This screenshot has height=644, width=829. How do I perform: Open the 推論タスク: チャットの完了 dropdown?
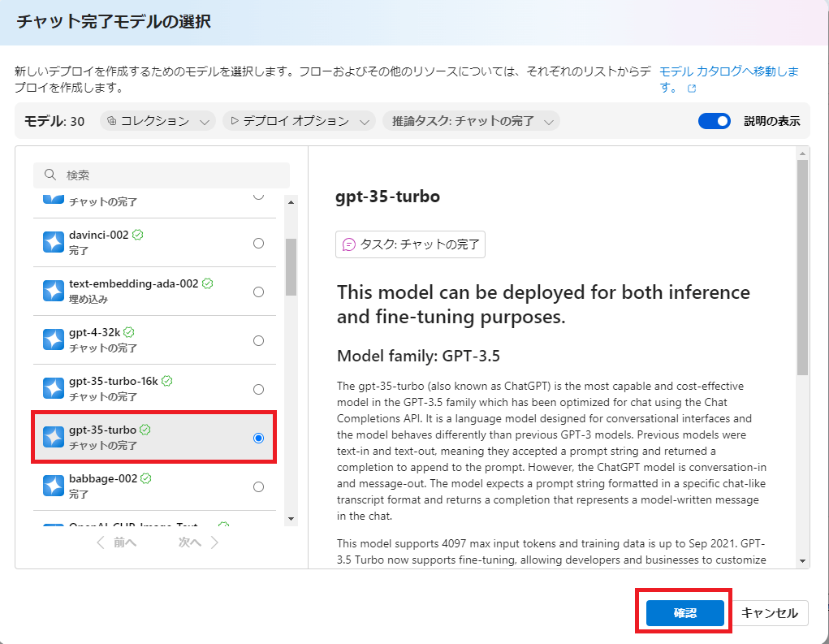[471, 121]
